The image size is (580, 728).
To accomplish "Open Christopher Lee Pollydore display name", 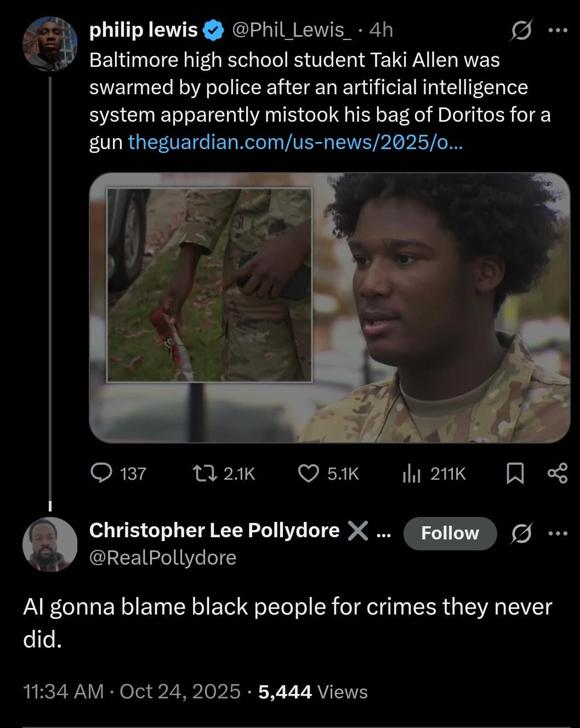I will [214, 530].
